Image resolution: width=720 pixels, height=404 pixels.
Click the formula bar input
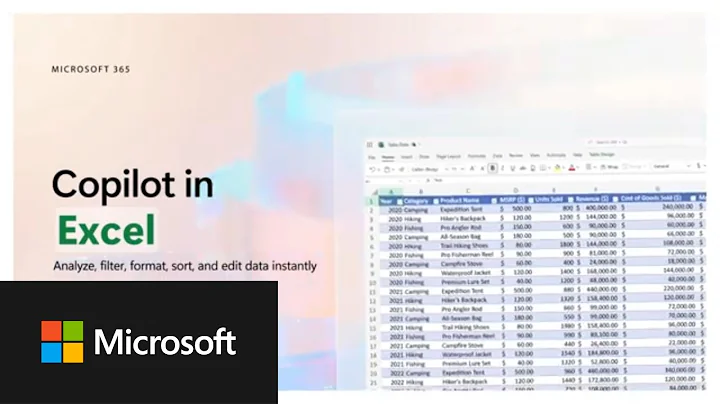point(568,180)
